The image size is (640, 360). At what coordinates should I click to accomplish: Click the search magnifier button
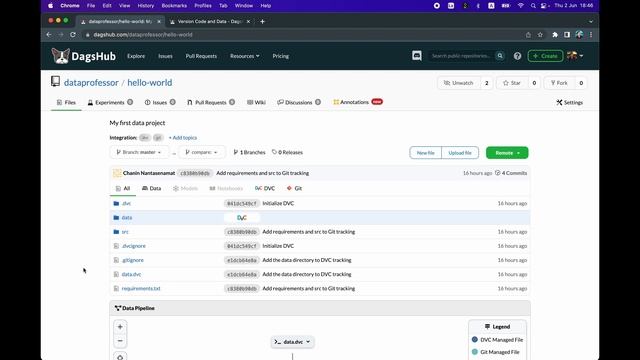click(x=500, y=56)
